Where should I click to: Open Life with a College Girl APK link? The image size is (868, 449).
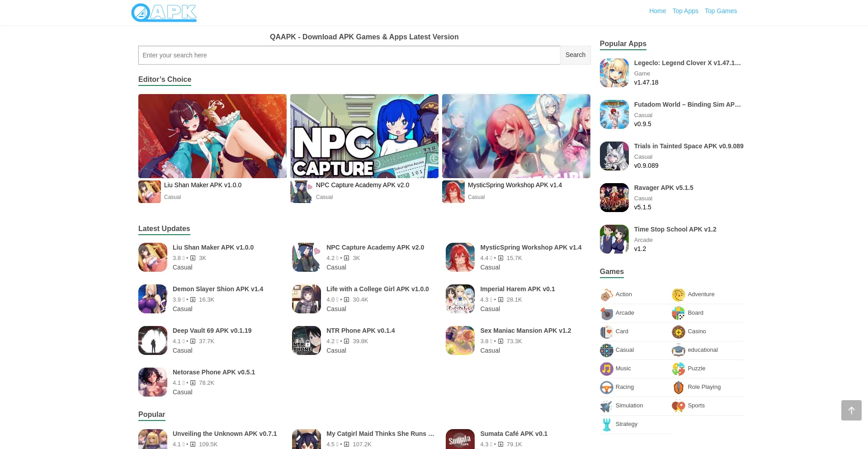(377, 289)
